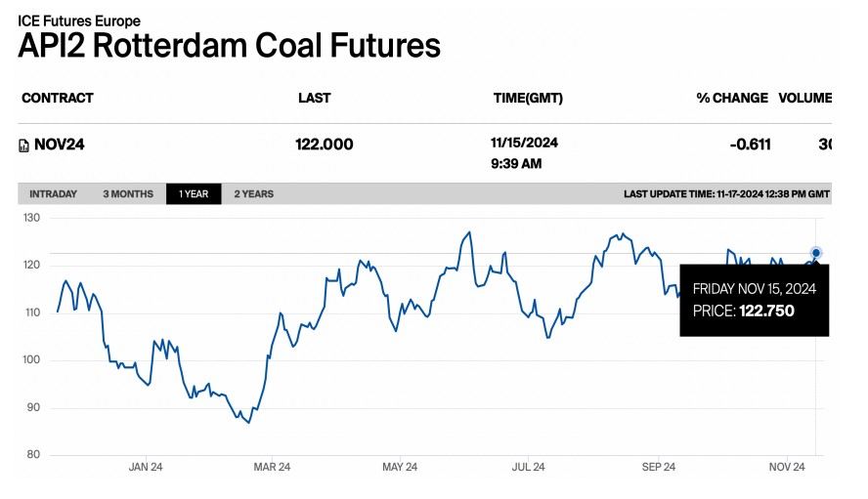Image resolution: width=868 pixels, height=499 pixels.
Task: Click the JUL 24 x-axis label
Action: (x=528, y=467)
